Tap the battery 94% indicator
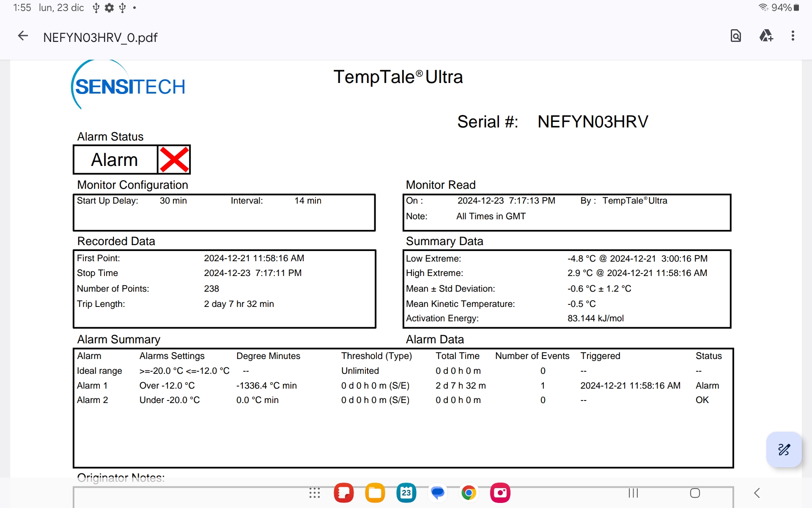Viewport: 812px width, 508px height. click(785, 8)
